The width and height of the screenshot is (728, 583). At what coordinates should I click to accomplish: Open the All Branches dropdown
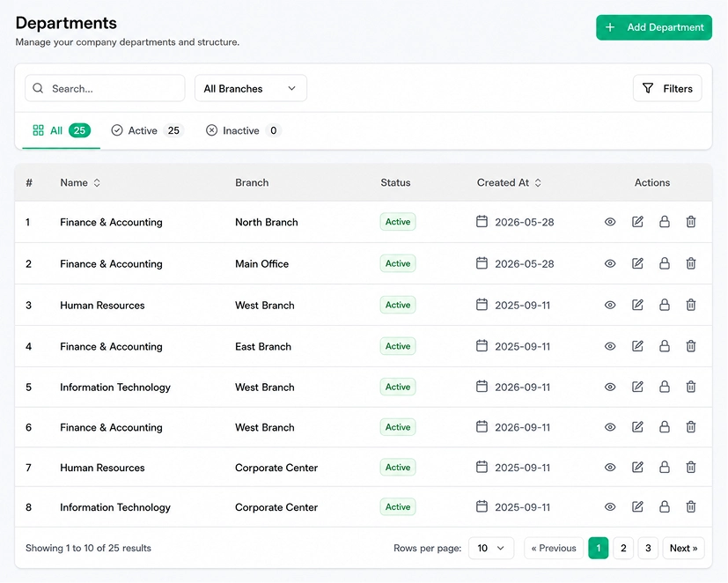coord(251,88)
